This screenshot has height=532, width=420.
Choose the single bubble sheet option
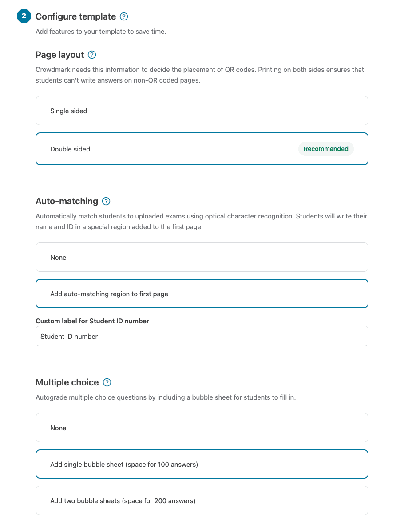(x=202, y=464)
